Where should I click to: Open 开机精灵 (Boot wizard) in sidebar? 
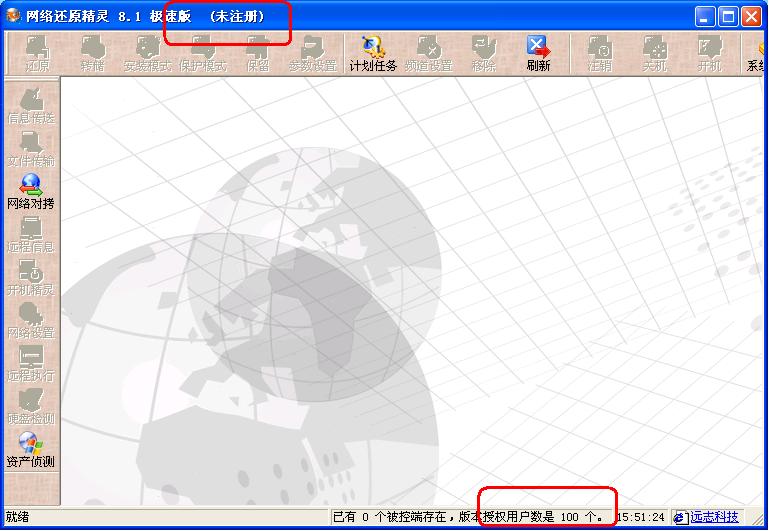[x=31, y=278]
